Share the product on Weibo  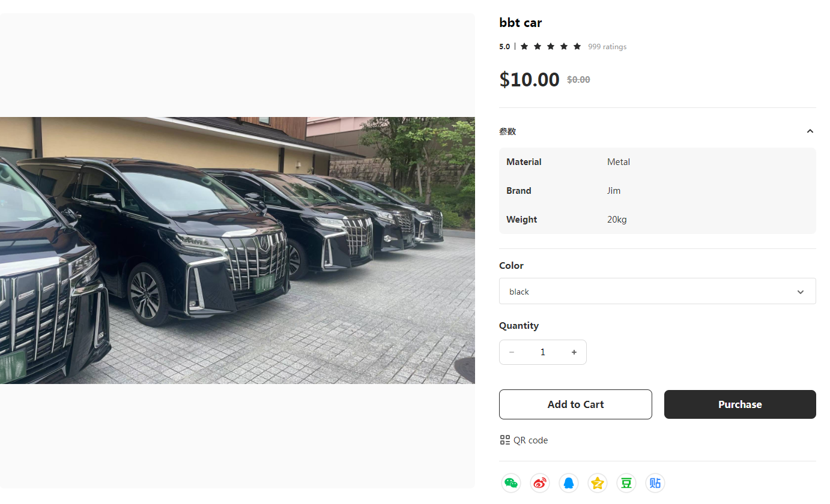(x=540, y=483)
